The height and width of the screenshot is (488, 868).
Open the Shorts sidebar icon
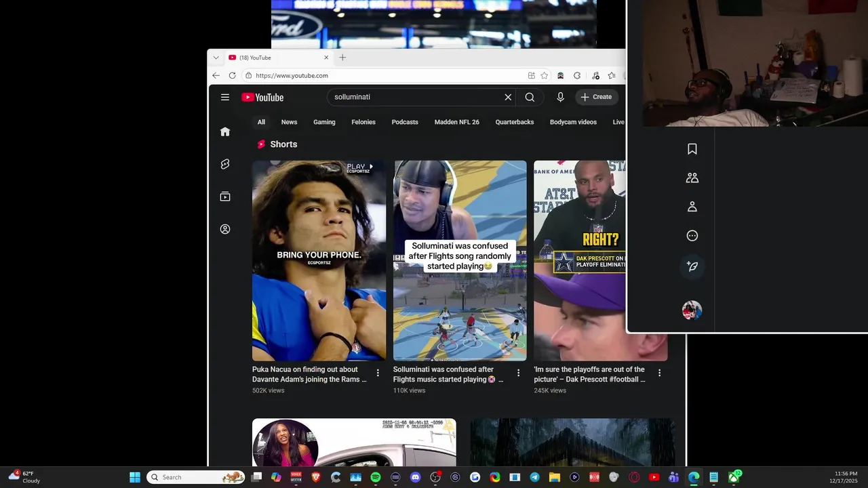click(x=225, y=164)
